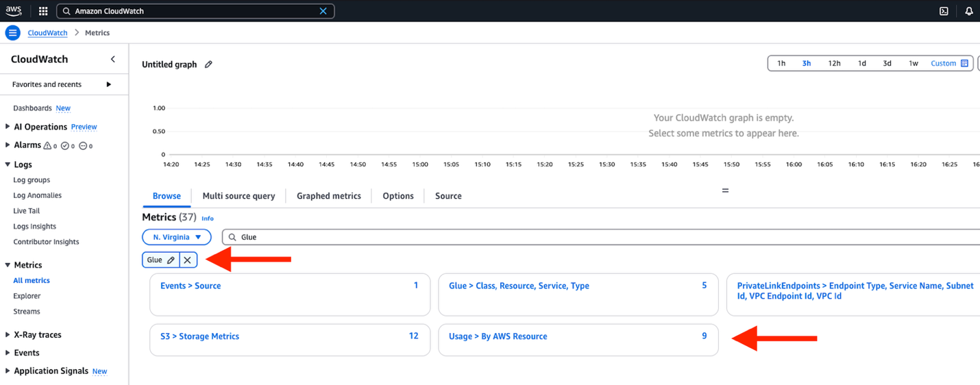980x385 pixels.
Task: Open the Source tab
Action: (x=448, y=196)
